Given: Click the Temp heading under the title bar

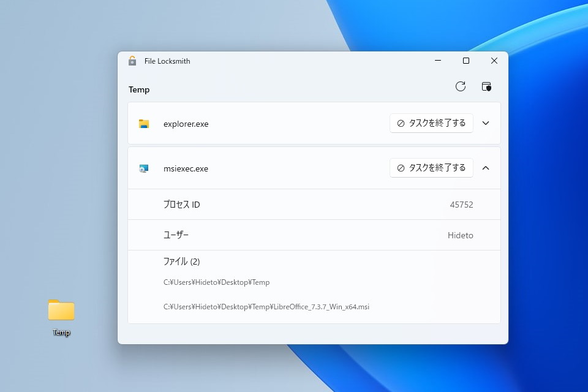Looking at the screenshot, I should (x=139, y=89).
